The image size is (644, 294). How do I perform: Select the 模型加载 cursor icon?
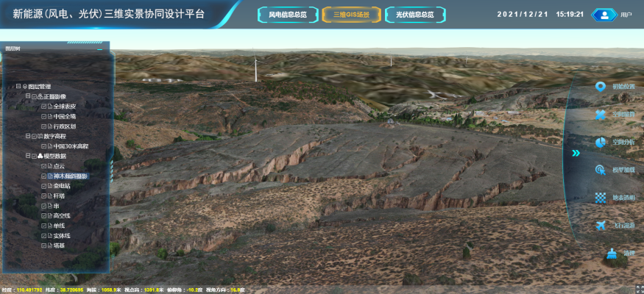tap(601, 170)
